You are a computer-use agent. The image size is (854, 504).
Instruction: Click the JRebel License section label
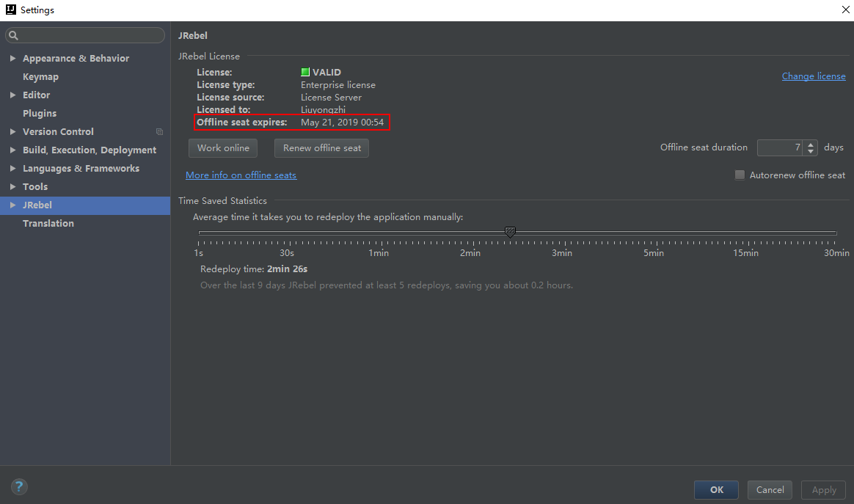point(208,56)
